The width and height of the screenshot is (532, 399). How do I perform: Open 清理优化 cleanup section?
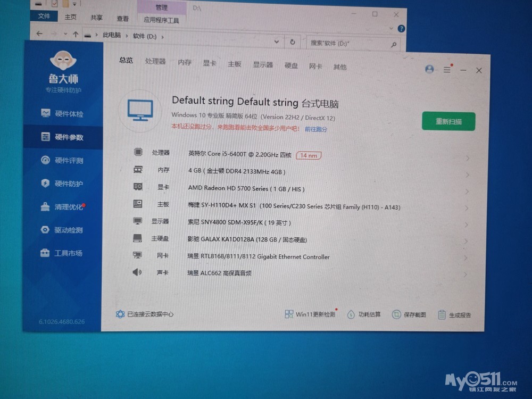tap(63, 206)
